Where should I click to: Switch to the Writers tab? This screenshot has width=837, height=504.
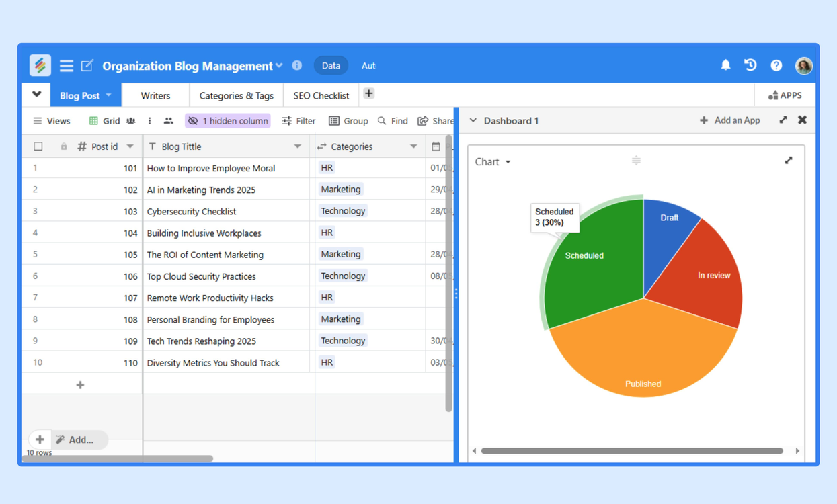155,95
